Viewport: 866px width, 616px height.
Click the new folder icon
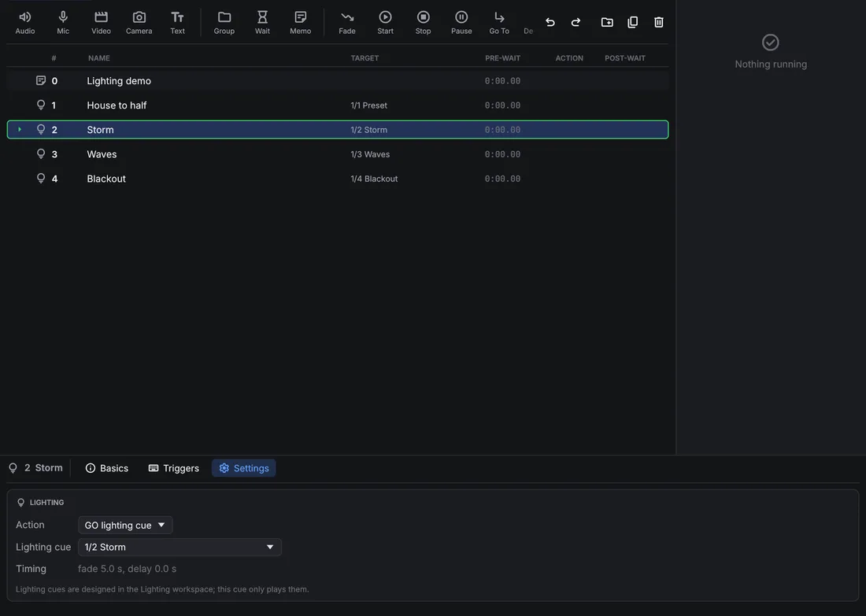click(607, 22)
